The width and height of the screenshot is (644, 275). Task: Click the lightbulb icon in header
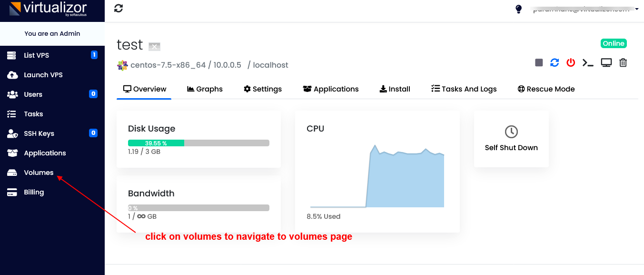pyautogui.click(x=519, y=9)
